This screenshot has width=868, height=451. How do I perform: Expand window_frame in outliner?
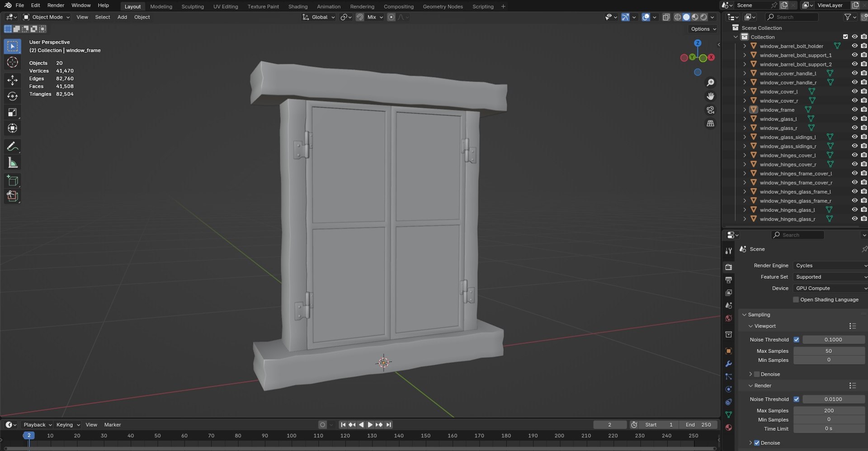(x=745, y=109)
